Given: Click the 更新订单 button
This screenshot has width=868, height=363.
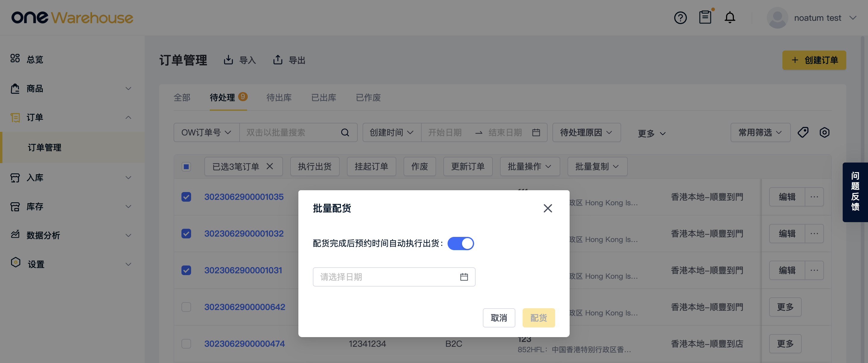Looking at the screenshot, I should 468,166.
